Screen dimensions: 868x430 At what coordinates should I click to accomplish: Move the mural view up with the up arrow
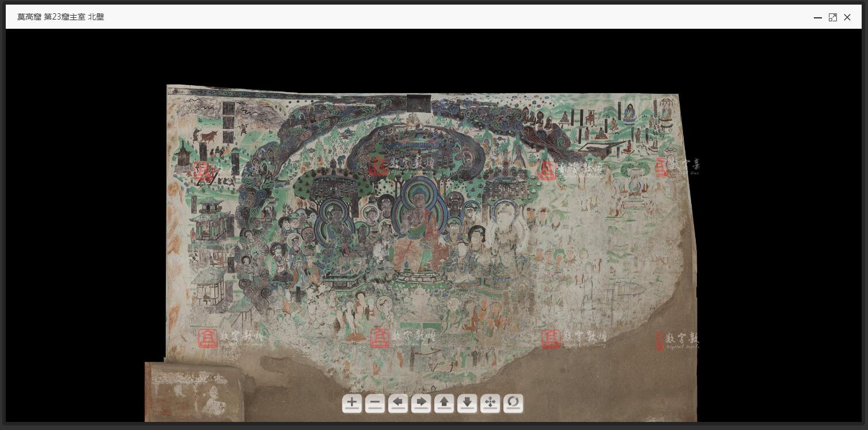pyautogui.click(x=444, y=403)
